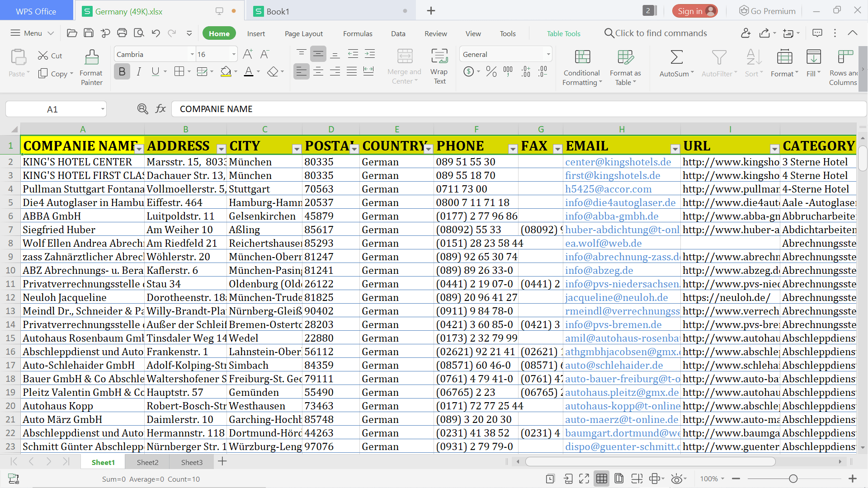Toggle Normal view in status bar
868x488 pixels.
click(602, 479)
